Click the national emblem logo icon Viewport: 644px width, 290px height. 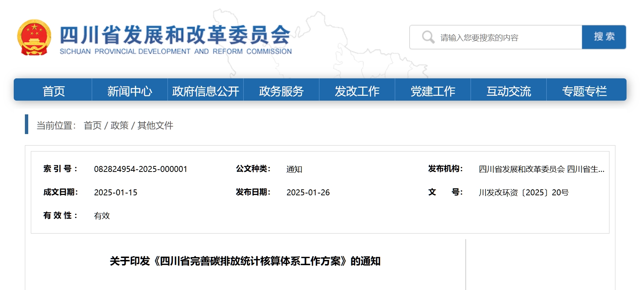[34, 38]
